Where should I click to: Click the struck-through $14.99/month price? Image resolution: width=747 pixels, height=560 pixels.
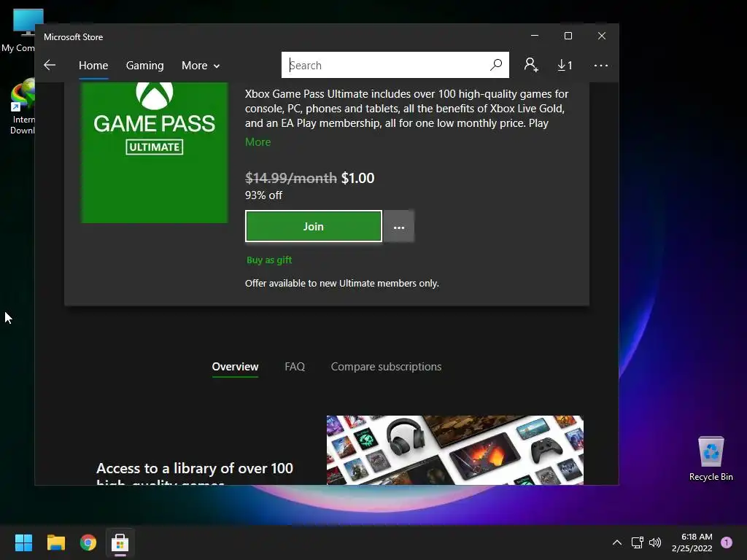291,178
